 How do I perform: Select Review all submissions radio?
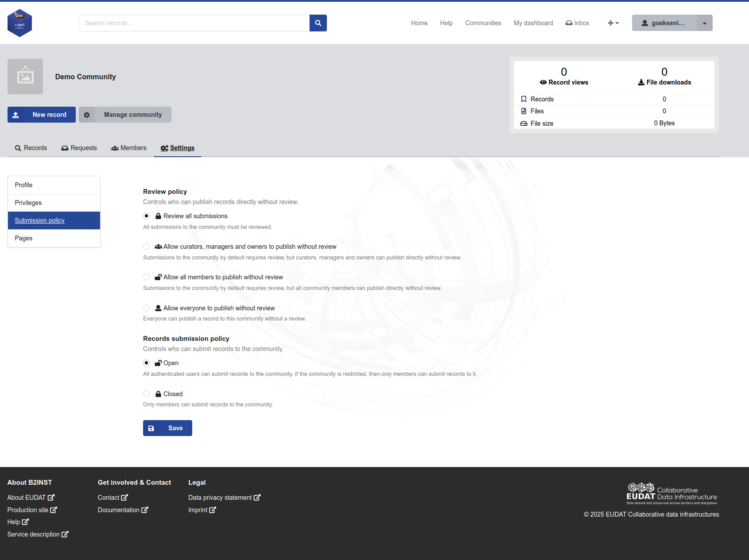point(146,216)
